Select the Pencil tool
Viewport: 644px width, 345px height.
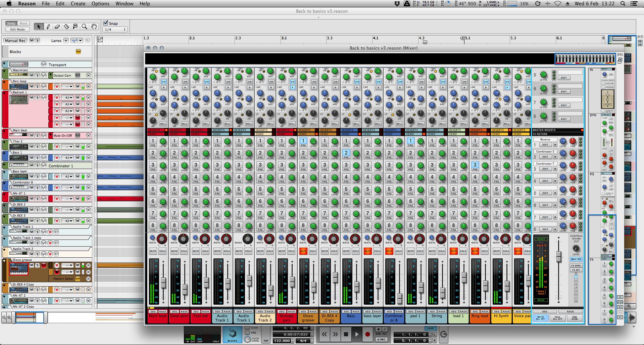(x=48, y=26)
